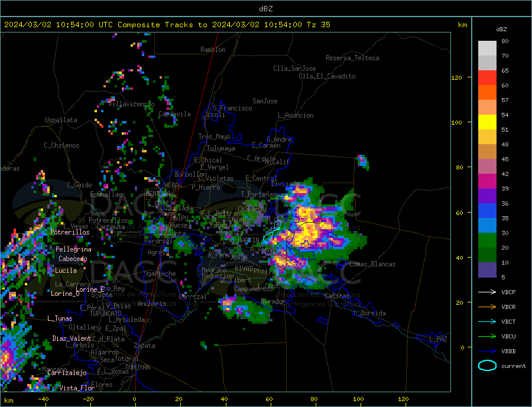Screen dimensions: 532x407
Task: Click the Tulumaya map label
Action: point(221,148)
